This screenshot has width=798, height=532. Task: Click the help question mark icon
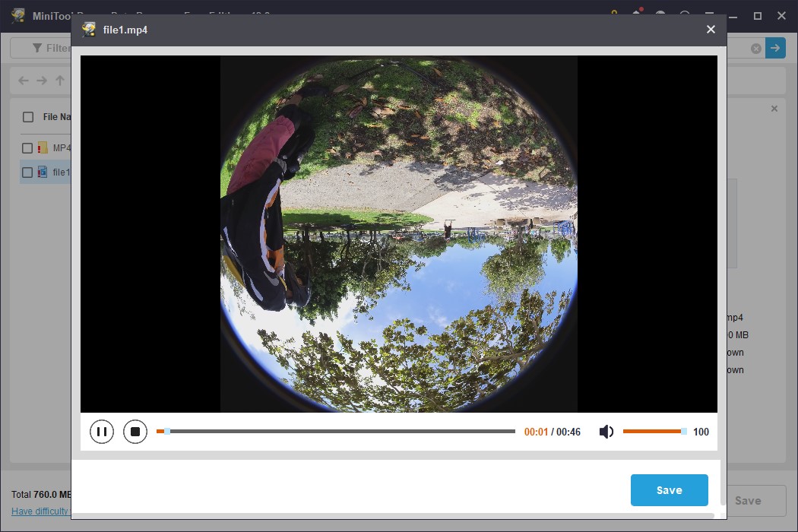[684, 15]
